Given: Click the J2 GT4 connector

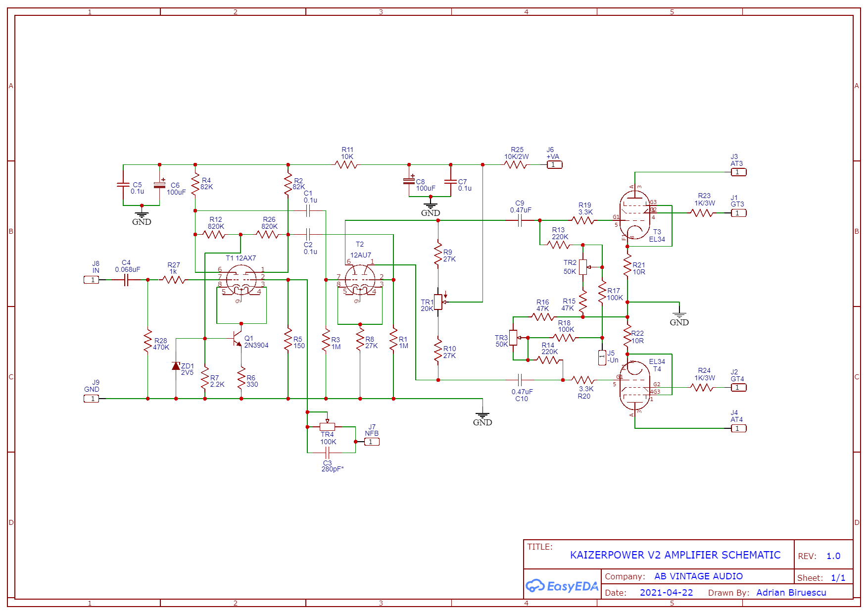Looking at the screenshot, I should (739, 388).
